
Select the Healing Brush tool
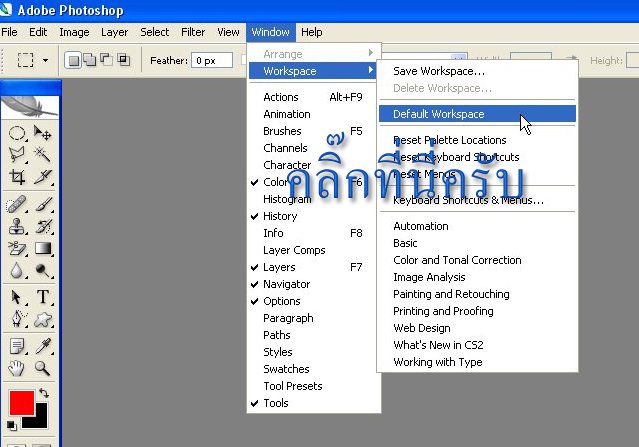[x=17, y=204]
